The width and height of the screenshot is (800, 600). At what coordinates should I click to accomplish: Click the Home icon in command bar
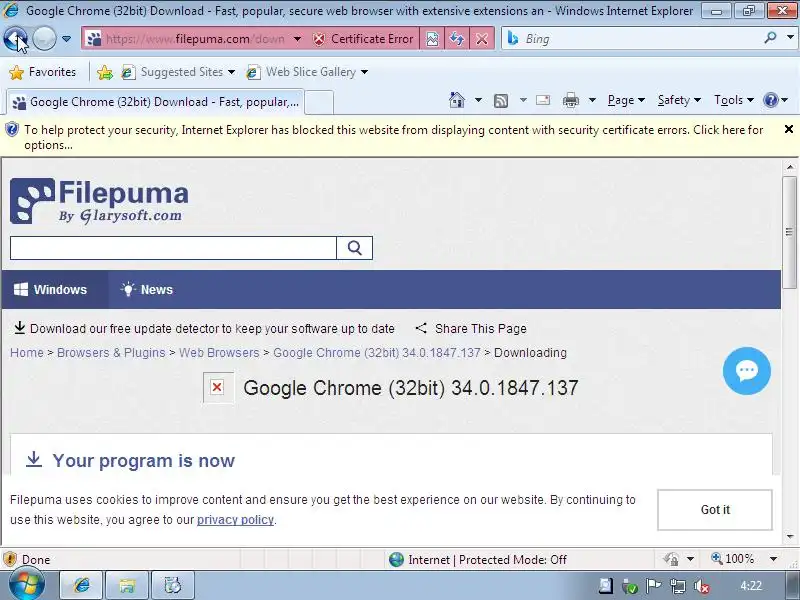click(457, 100)
